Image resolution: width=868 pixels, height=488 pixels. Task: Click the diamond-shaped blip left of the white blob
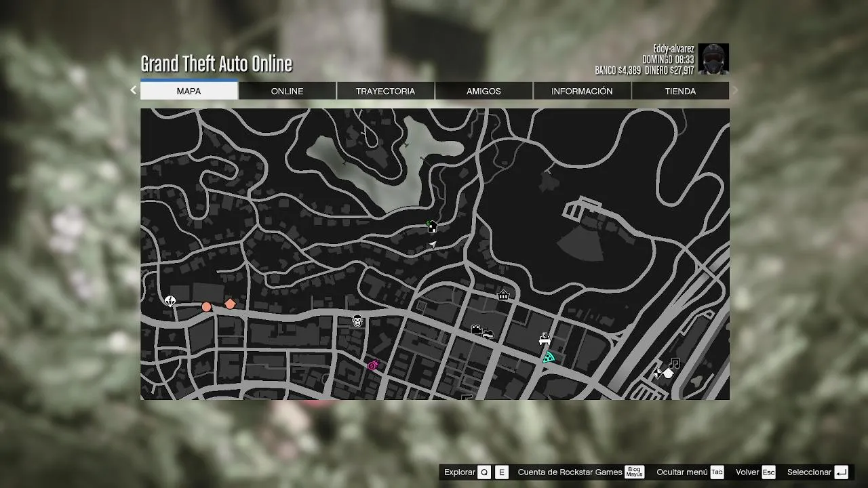click(x=656, y=372)
